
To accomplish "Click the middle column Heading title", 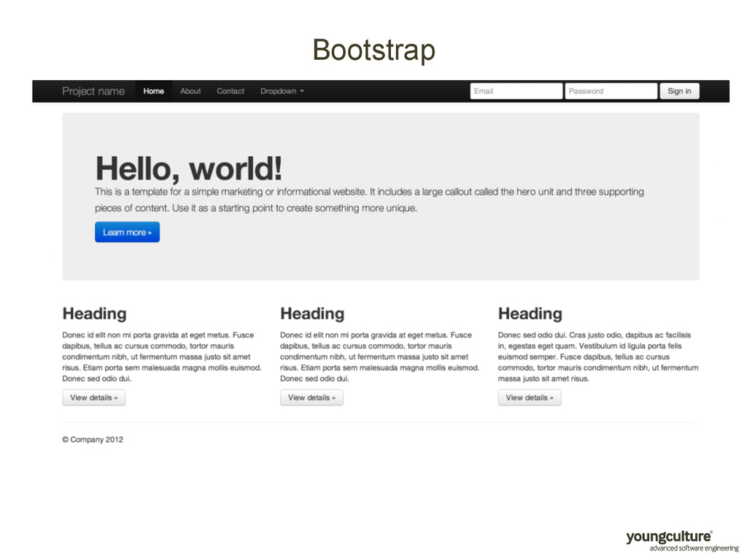I will (x=312, y=314).
